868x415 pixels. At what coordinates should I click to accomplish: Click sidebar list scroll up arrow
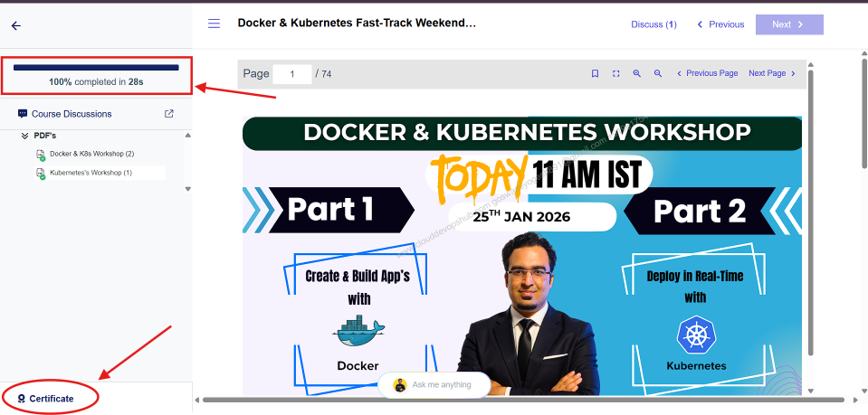coord(187,136)
